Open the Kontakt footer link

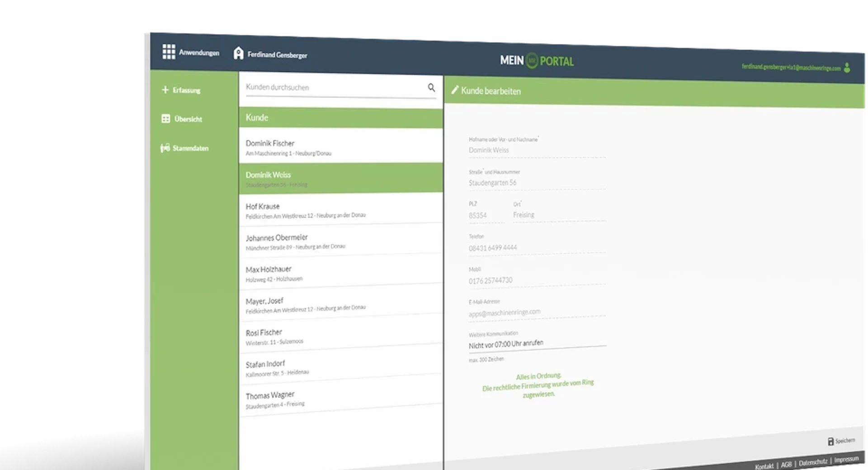coord(764,466)
